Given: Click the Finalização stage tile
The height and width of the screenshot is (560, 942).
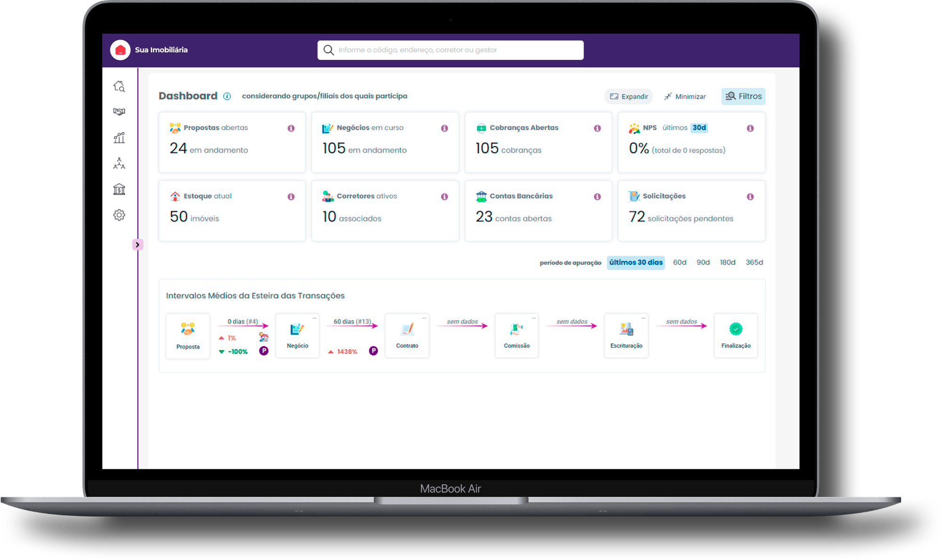Looking at the screenshot, I should point(736,335).
